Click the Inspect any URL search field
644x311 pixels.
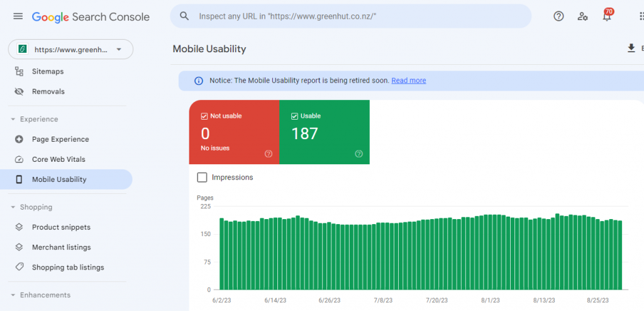(x=351, y=16)
